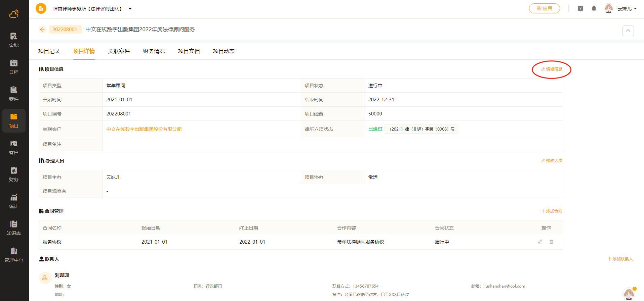
Task: Open the 日程 calendar sidebar icon
Action: (x=14, y=67)
